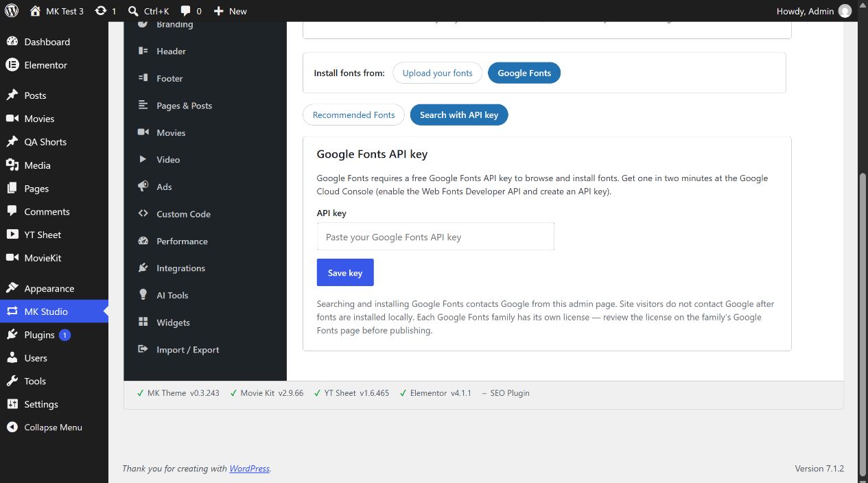Click the QA Shorts pin icon

(12, 142)
